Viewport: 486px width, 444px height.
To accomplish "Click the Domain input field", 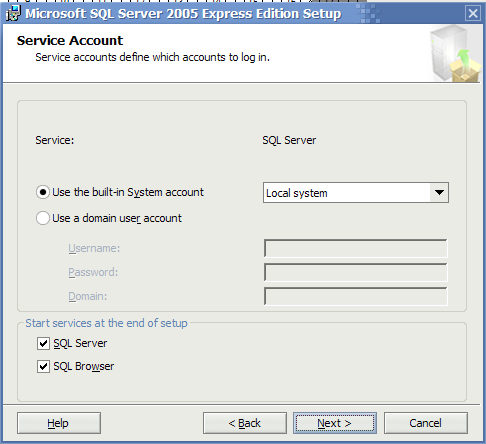I will point(356,296).
